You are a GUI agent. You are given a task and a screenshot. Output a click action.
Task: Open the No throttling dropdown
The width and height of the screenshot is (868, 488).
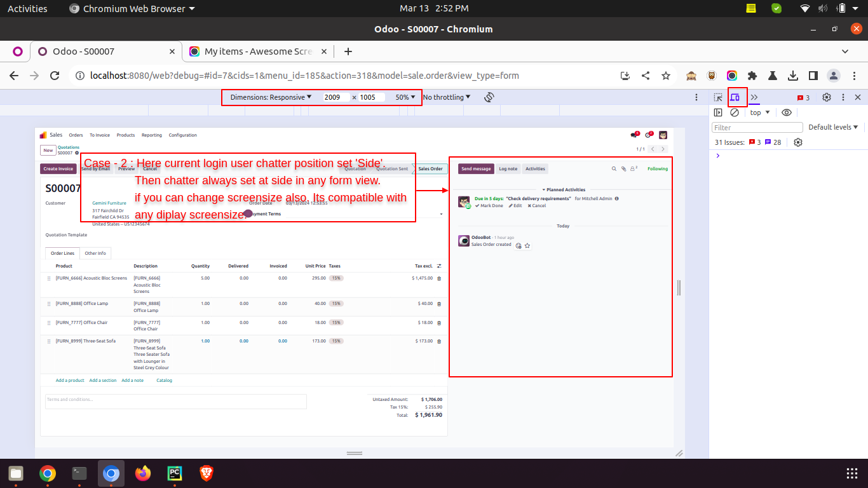447,97
